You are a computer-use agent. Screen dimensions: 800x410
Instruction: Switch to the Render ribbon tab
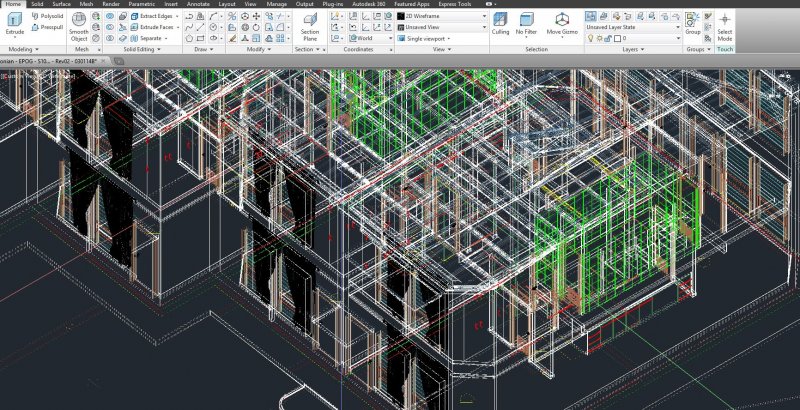[x=111, y=4]
